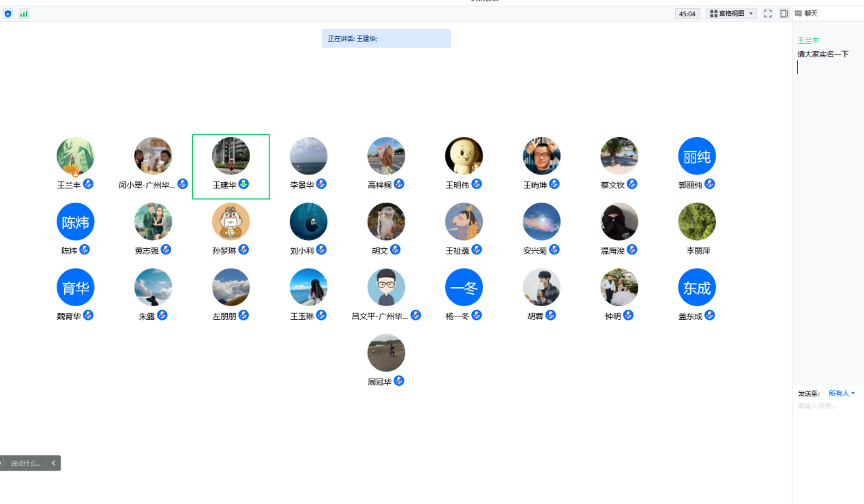Click the muted mic icon next to 王兰丰
This screenshot has height=504, width=864.
[88, 184]
